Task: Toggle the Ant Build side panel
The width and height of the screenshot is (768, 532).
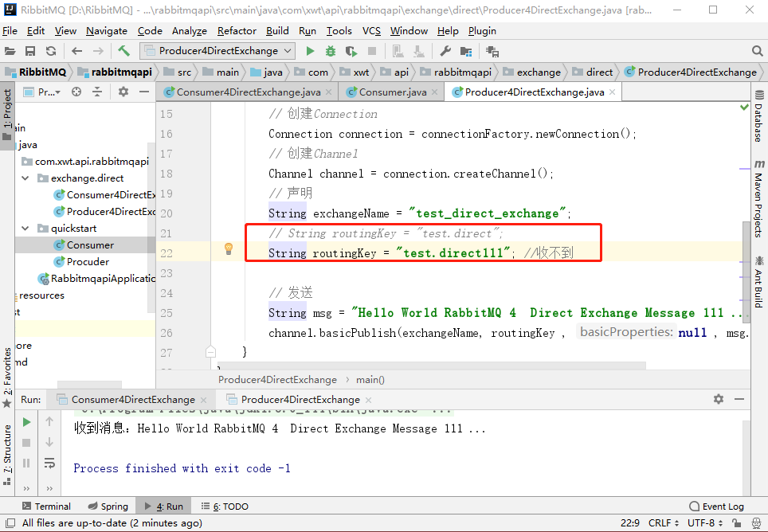Action: pyautogui.click(x=758, y=281)
